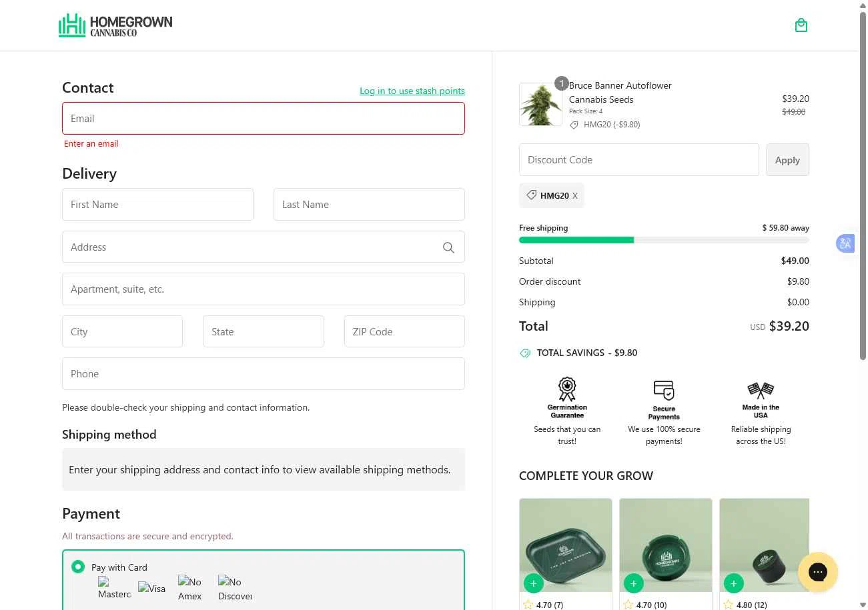Click 'All transactions are secure and encrypted' text
Viewport: 868px width, 610px height.
[147, 536]
